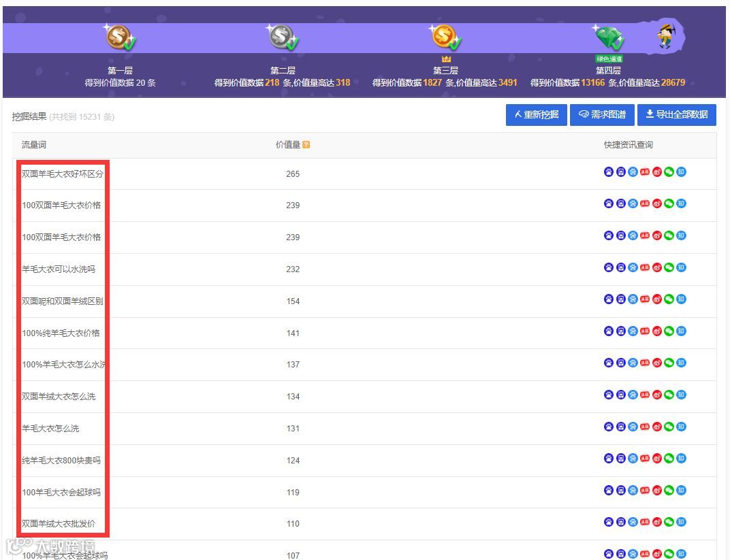Open Baidu search for 双面羊毛大衣好坏区分
This screenshot has height=560, width=730.
(608, 172)
